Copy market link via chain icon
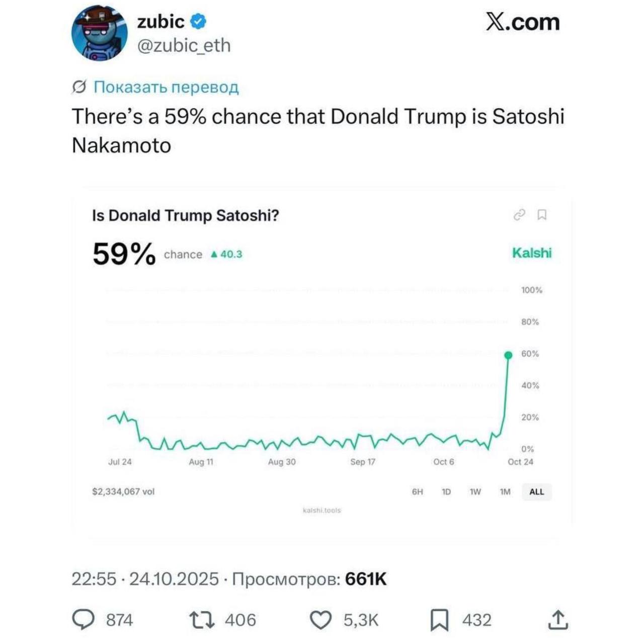Image resolution: width=644 pixels, height=644 pixels. (x=519, y=215)
